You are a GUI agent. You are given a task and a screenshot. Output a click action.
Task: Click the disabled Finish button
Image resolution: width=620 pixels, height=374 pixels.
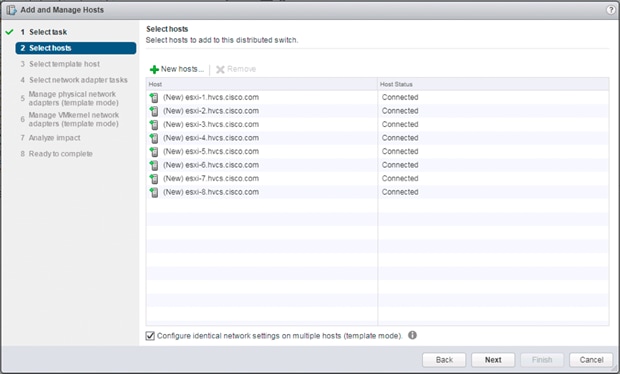tap(542, 360)
